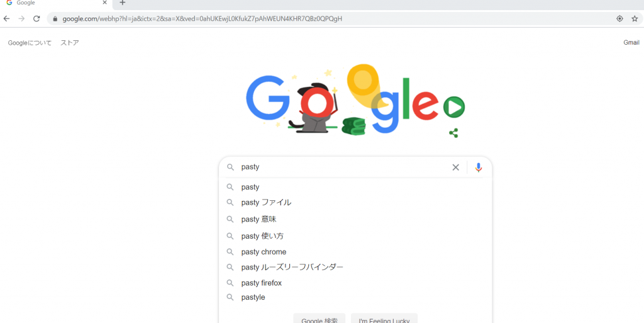Click the location target icon in address bar
This screenshot has width=644, height=323.
tap(619, 19)
